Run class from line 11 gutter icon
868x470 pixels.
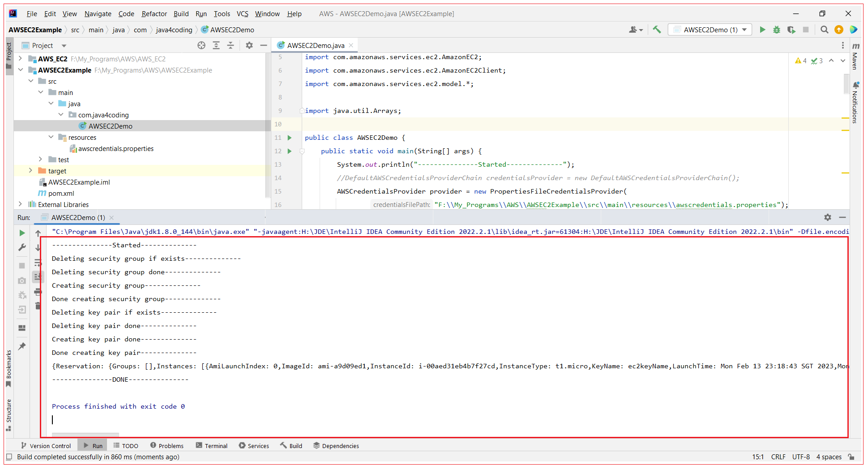pos(290,138)
